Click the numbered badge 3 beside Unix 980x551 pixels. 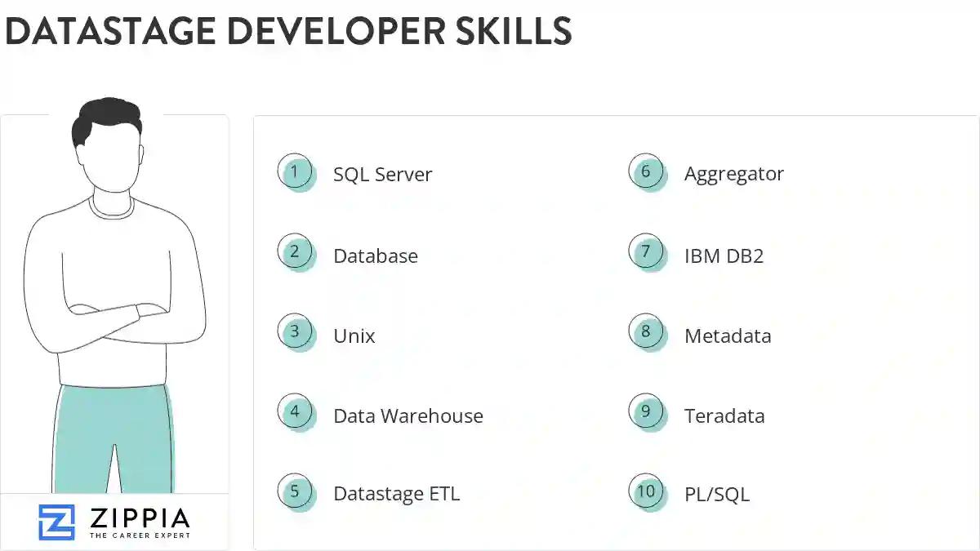(x=296, y=332)
